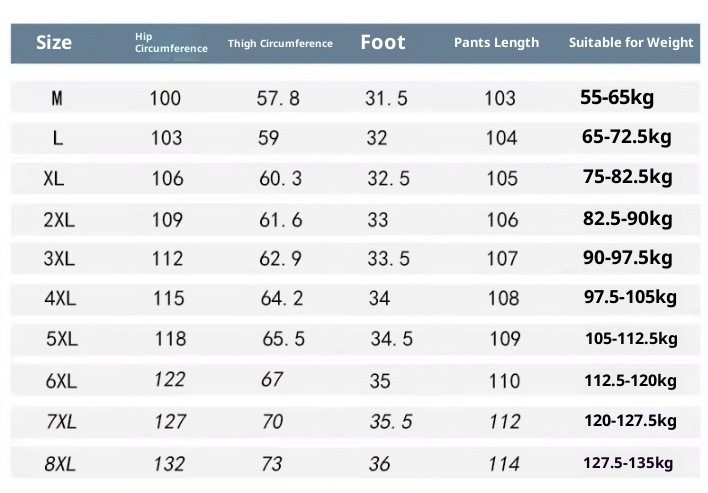Click the 4XL size label

tap(60, 298)
